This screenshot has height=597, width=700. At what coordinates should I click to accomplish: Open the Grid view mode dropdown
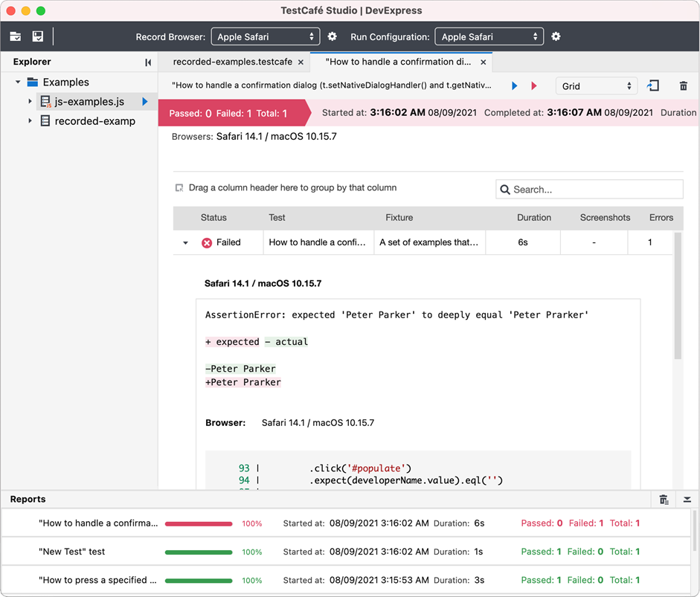coord(597,85)
